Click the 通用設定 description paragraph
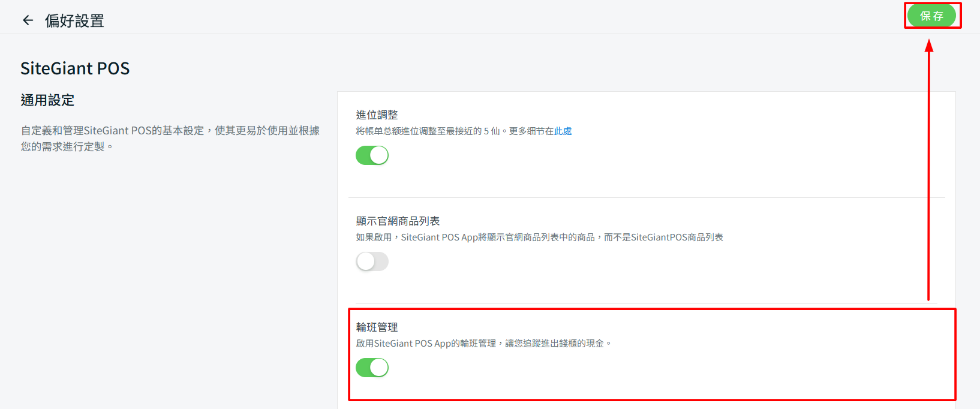980x409 pixels. coord(170,139)
